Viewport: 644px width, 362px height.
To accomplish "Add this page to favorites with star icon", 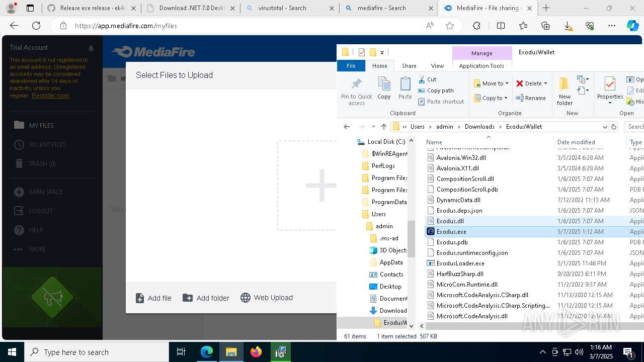I will point(450,26).
